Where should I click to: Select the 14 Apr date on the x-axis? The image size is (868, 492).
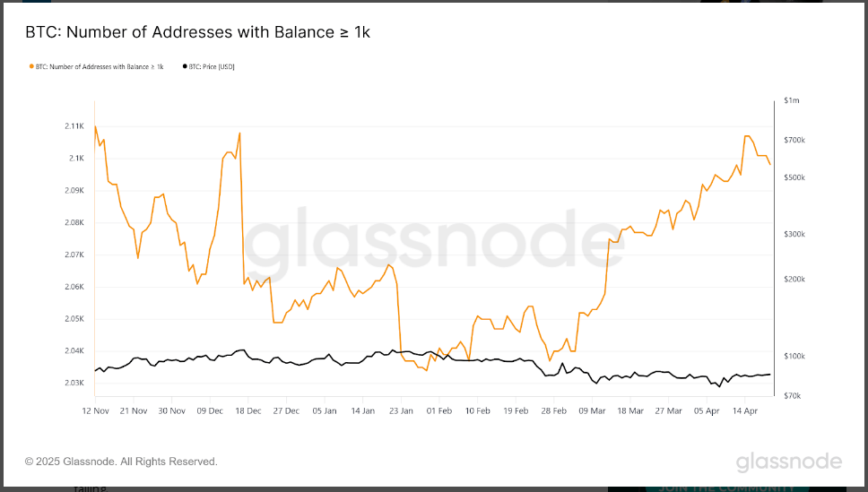click(745, 411)
